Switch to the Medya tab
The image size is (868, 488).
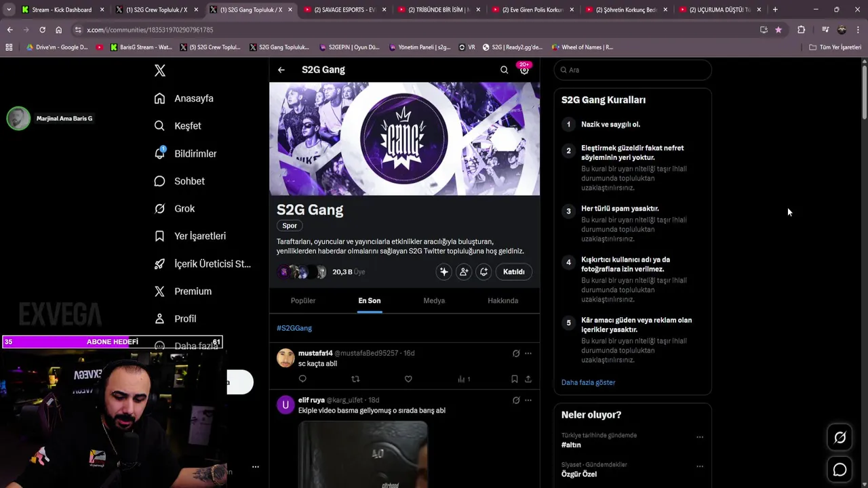tap(434, 301)
